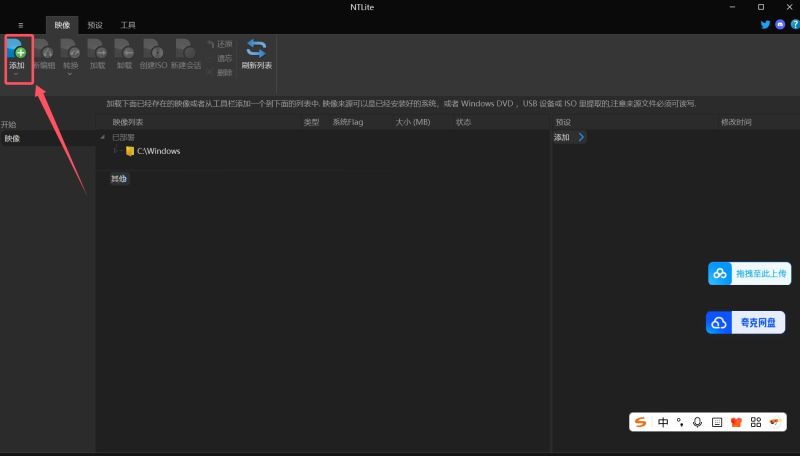Click the 其他 group label
Image resolution: width=800 pixels, height=456 pixels.
(119, 179)
